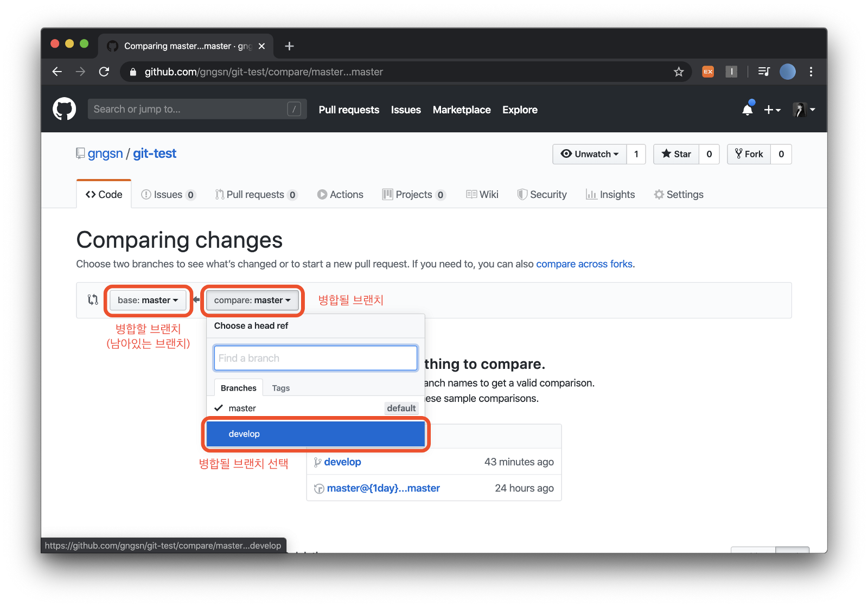868x607 pixels.
Task: Open Pull requests in top navigation
Action: click(x=349, y=110)
